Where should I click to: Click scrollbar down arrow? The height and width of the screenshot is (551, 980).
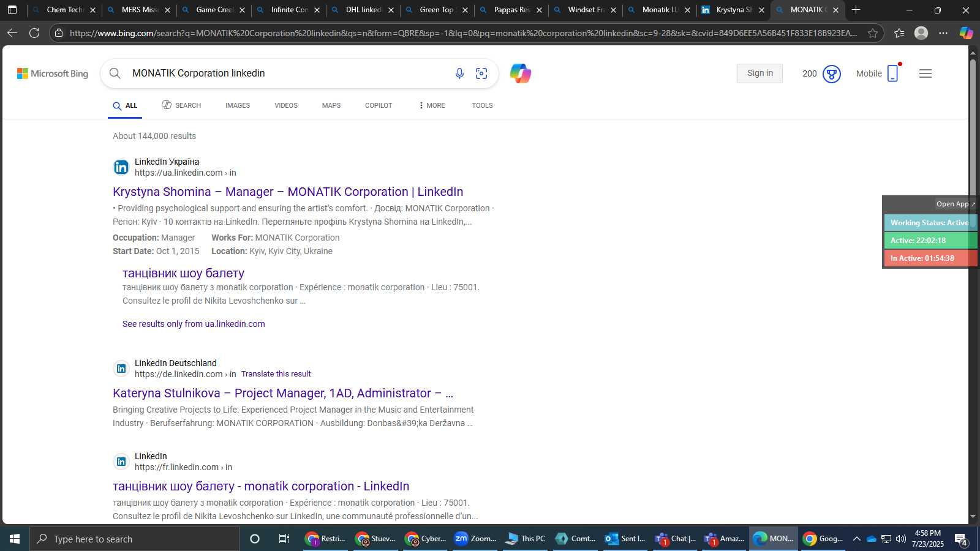point(973,517)
